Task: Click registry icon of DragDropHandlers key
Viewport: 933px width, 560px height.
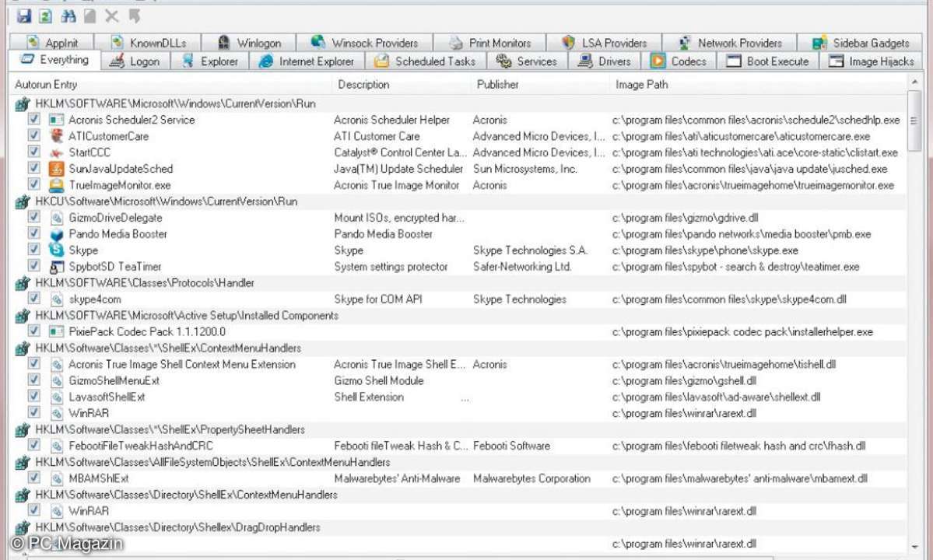Action: [23, 527]
